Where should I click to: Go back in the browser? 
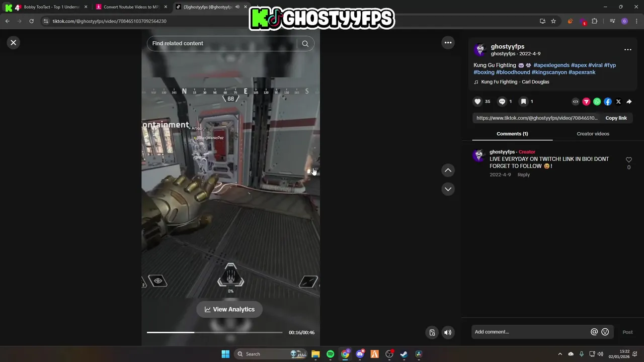coord(7,21)
